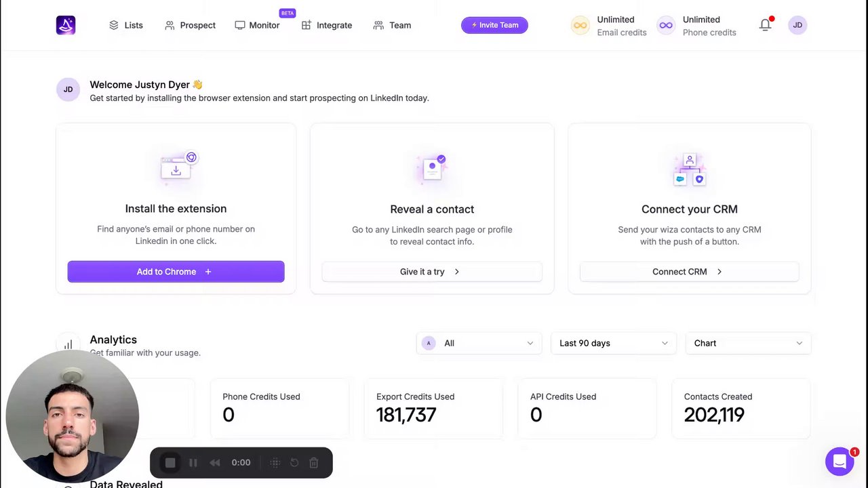Open the JD profile avatar menu
Viewport: 868px width, 488px height.
click(797, 25)
